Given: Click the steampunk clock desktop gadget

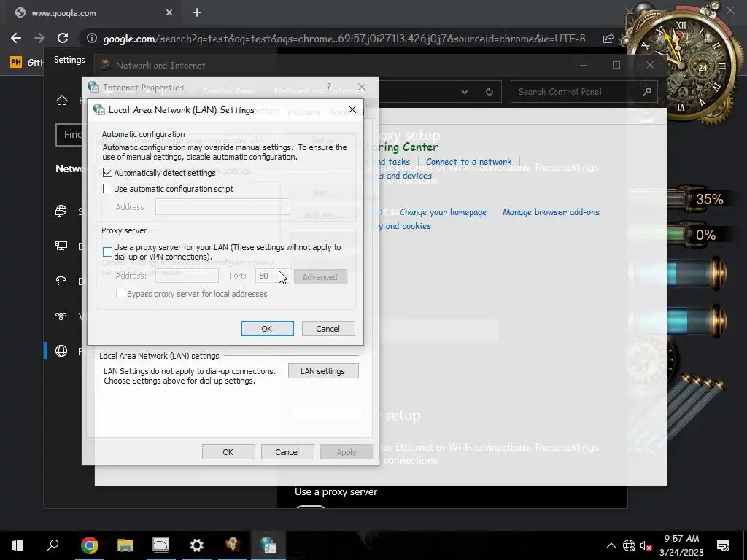Looking at the screenshot, I should point(683,64).
